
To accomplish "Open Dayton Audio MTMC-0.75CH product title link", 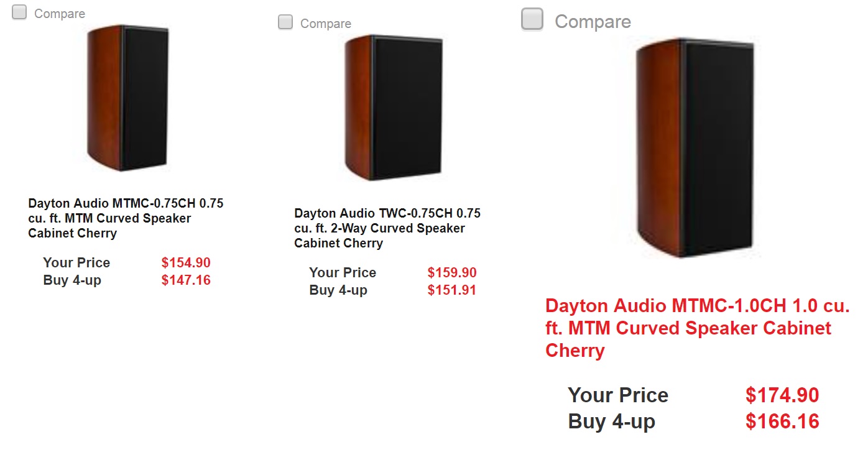I will (126, 218).
